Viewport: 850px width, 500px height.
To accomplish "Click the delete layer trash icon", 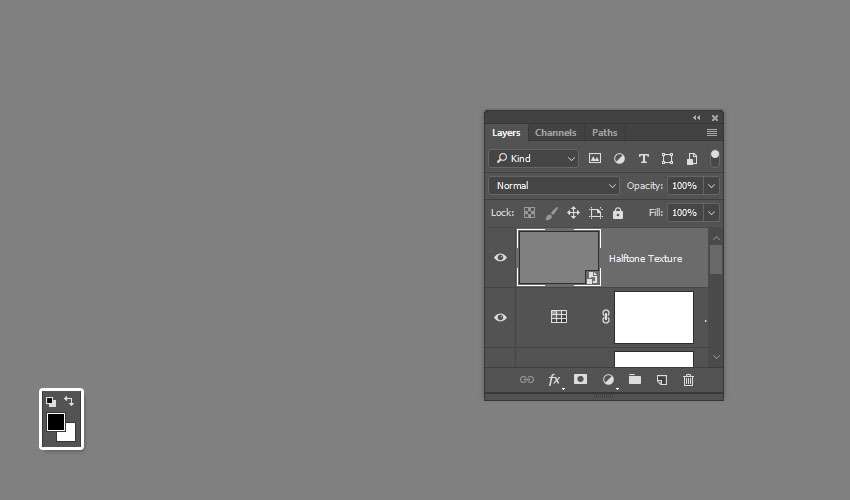I will click(688, 380).
